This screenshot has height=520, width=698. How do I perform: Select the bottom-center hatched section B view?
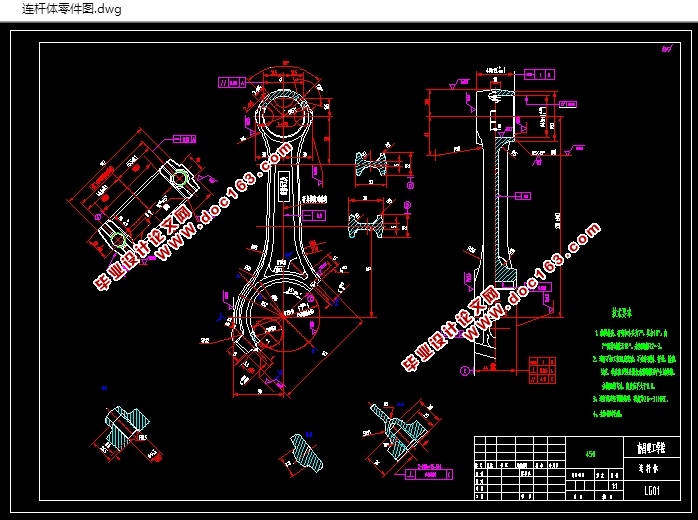click(x=307, y=452)
